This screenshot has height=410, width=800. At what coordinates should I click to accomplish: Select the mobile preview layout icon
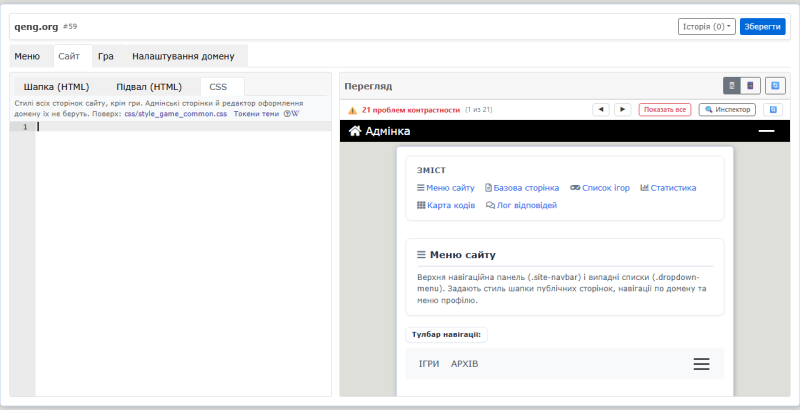point(732,86)
